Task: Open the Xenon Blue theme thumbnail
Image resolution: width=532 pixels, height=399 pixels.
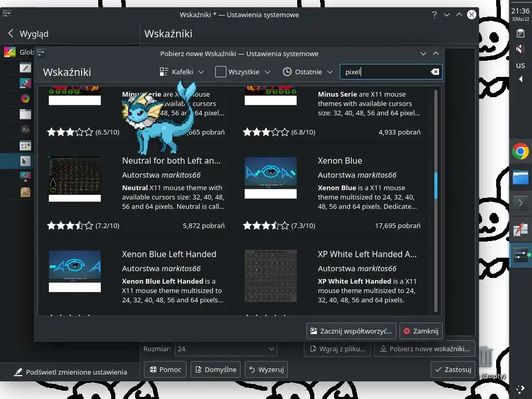Action: pyautogui.click(x=270, y=178)
